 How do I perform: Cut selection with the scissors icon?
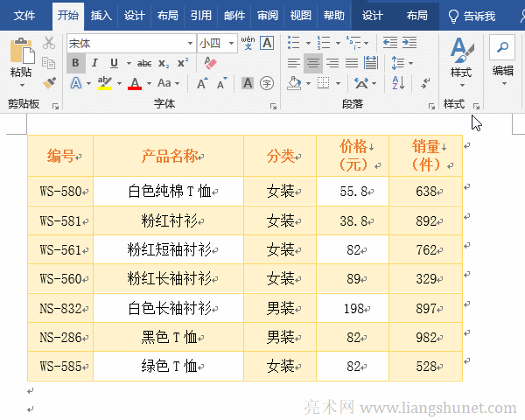(48, 43)
